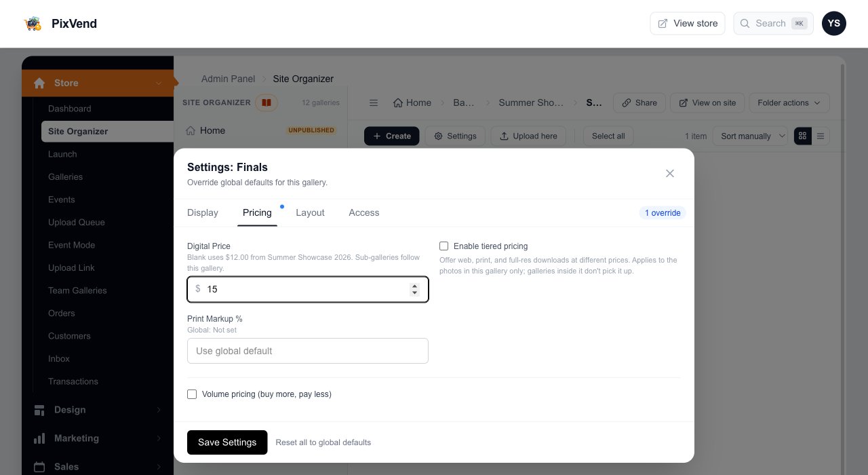Click the Print Markup % input field
Screen dimensions: 868x475
pos(308,351)
